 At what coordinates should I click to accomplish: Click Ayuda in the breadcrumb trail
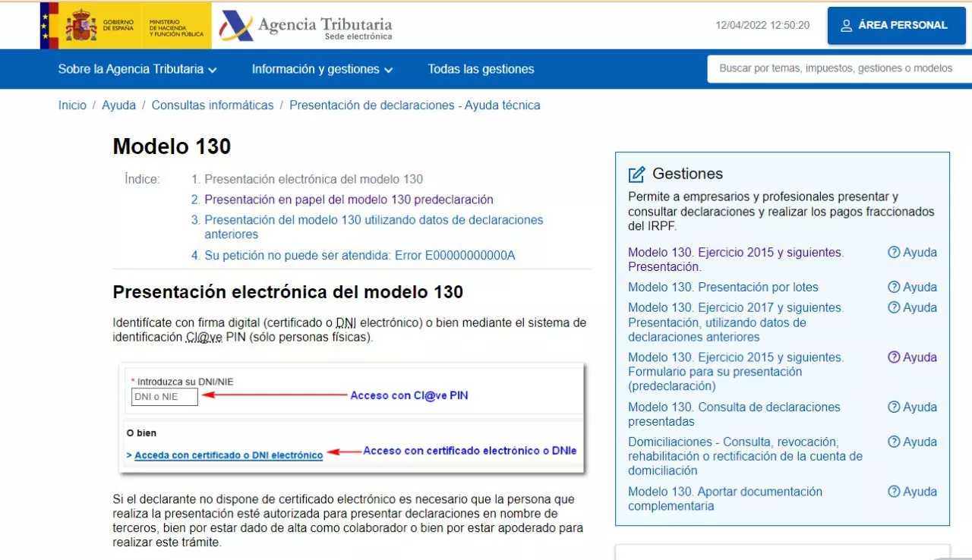(118, 105)
